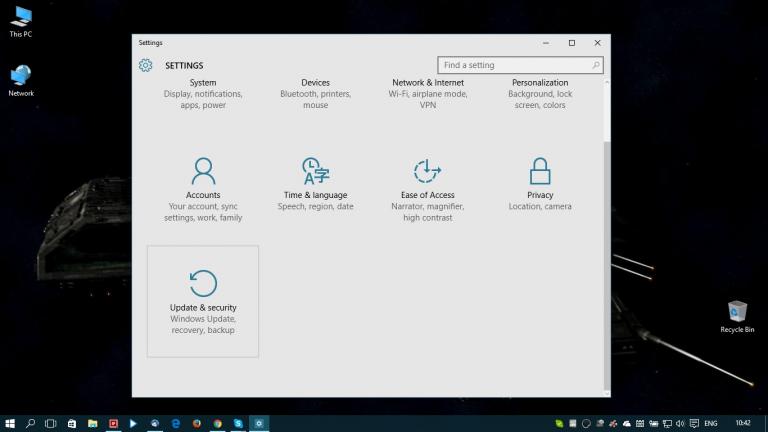This screenshot has width=768, height=432.
Task: Click the ENG language indicator
Action: pyautogui.click(x=711, y=423)
